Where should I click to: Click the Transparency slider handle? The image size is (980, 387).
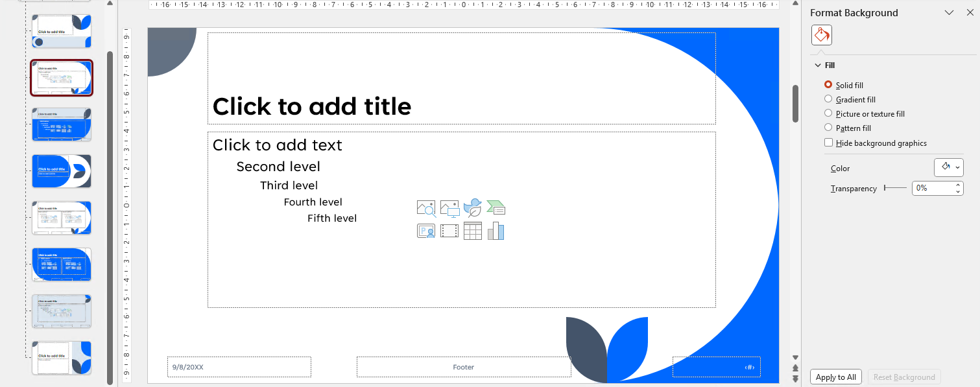tap(885, 188)
